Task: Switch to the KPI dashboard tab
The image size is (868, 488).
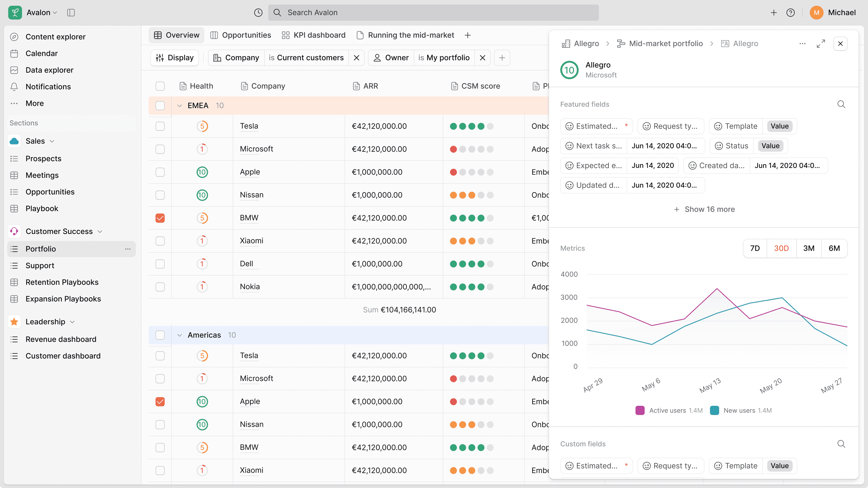Action: pyautogui.click(x=313, y=35)
